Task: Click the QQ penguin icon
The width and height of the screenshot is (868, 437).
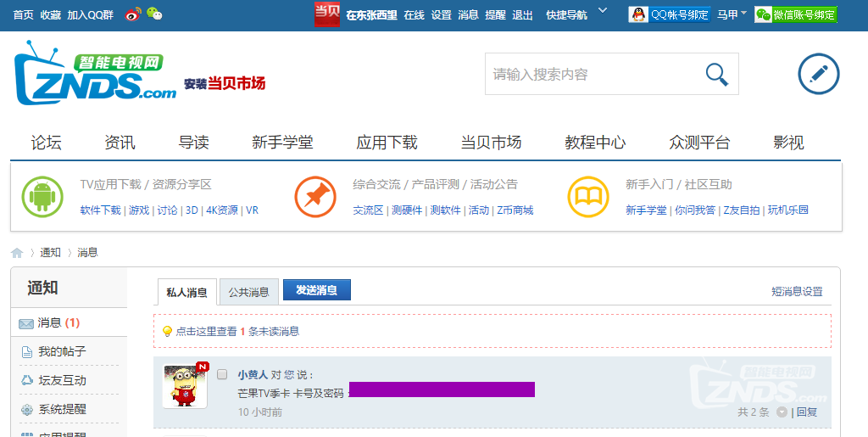Action: 639,15
